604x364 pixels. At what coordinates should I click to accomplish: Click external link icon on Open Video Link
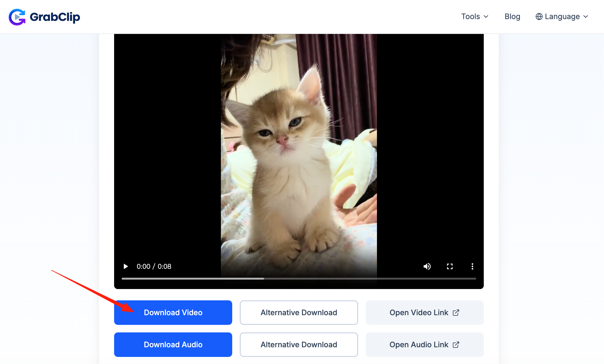456,313
